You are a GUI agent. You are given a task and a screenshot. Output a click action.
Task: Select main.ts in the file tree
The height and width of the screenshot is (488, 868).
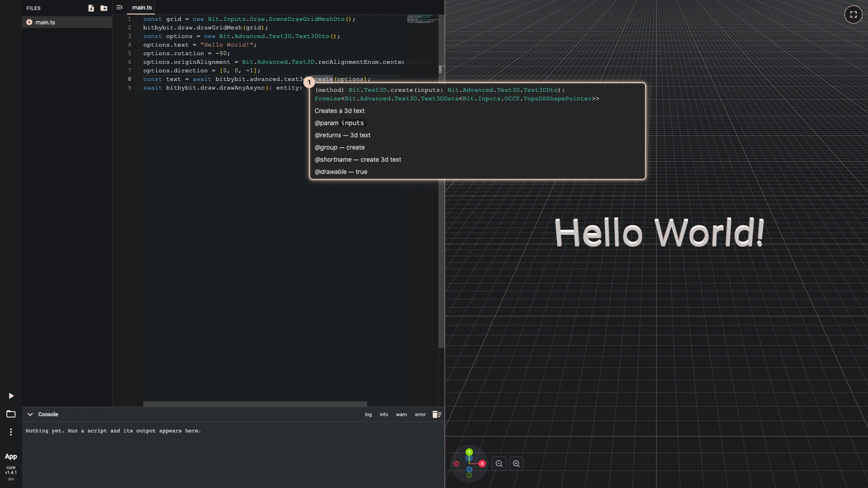point(67,22)
